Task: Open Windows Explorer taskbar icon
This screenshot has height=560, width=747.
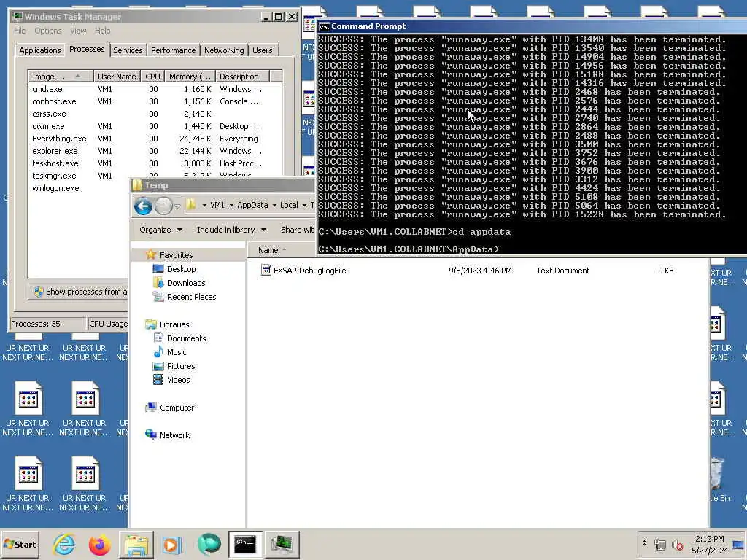Action: click(x=136, y=544)
